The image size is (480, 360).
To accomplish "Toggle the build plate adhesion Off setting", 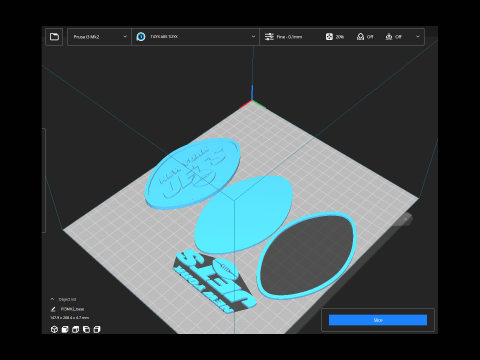I will click(394, 37).
